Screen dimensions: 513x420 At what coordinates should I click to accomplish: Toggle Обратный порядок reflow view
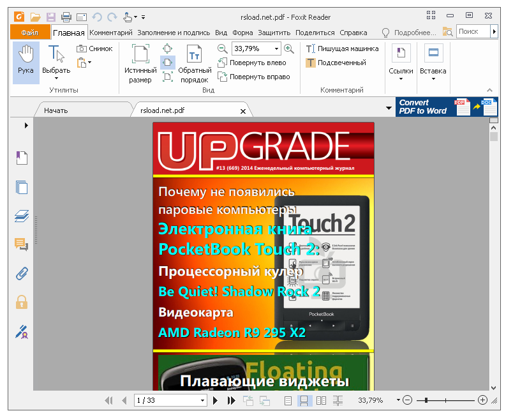click(195, 63)
